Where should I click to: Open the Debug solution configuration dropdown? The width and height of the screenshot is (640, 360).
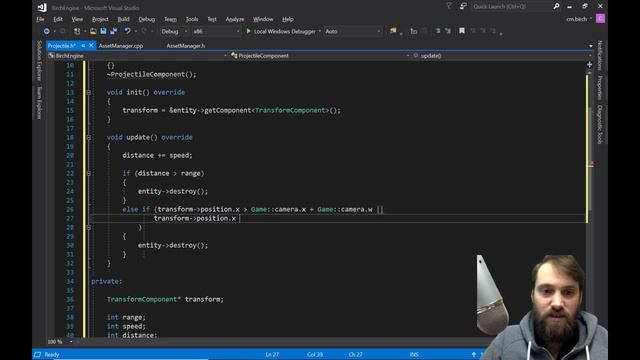tap(174, 31)
